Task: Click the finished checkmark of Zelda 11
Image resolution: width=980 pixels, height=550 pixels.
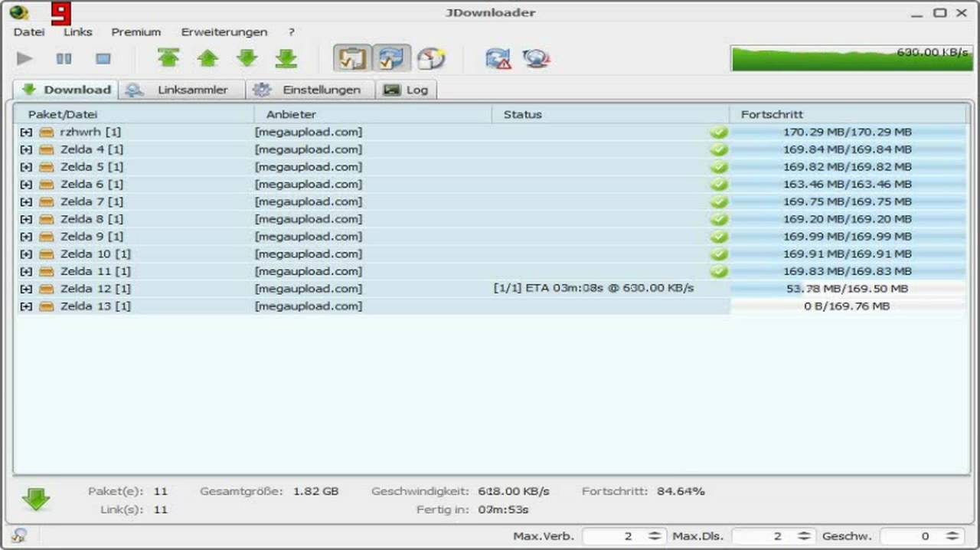Action: click(x=719, y=271)
